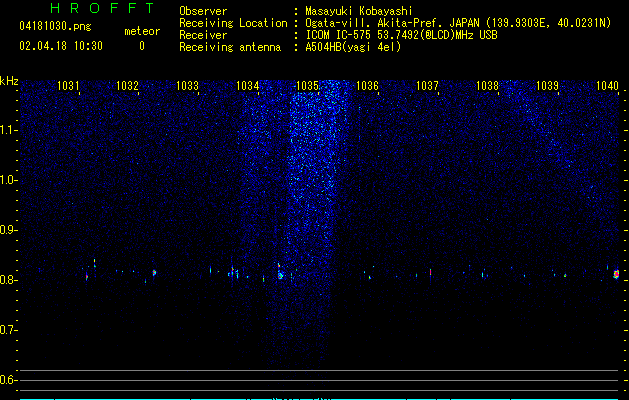Click the 0.8 kHz frequency label

point(8,280)
